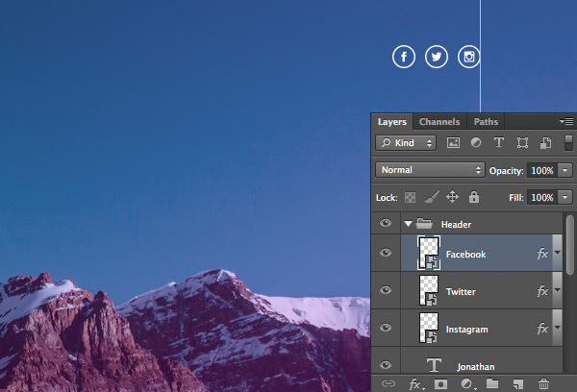This screenshot has width=577, height=392.
Task: Hide the Facebook layer
Action: click(x=386, y=253)
